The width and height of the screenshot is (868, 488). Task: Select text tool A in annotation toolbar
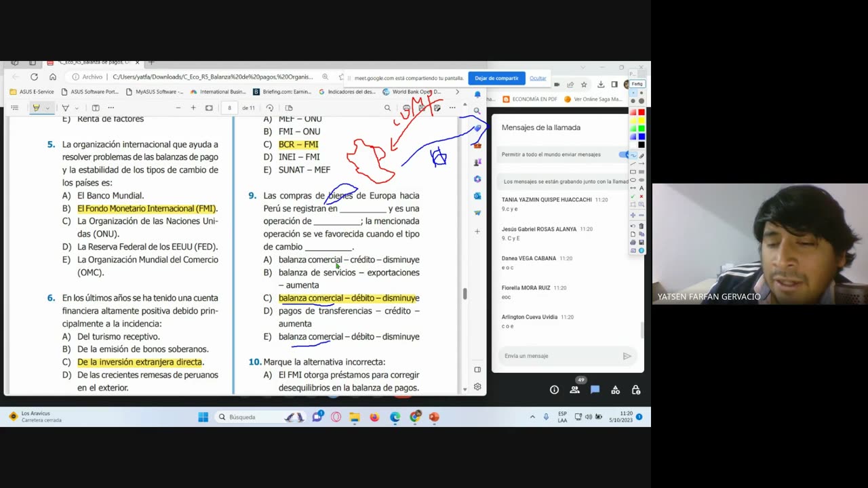(x=642, y=188)
